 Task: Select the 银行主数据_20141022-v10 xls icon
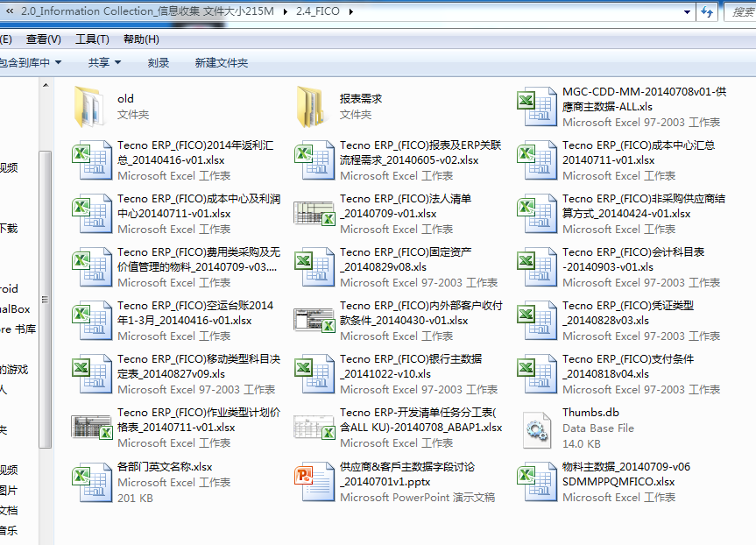[314, 374]
